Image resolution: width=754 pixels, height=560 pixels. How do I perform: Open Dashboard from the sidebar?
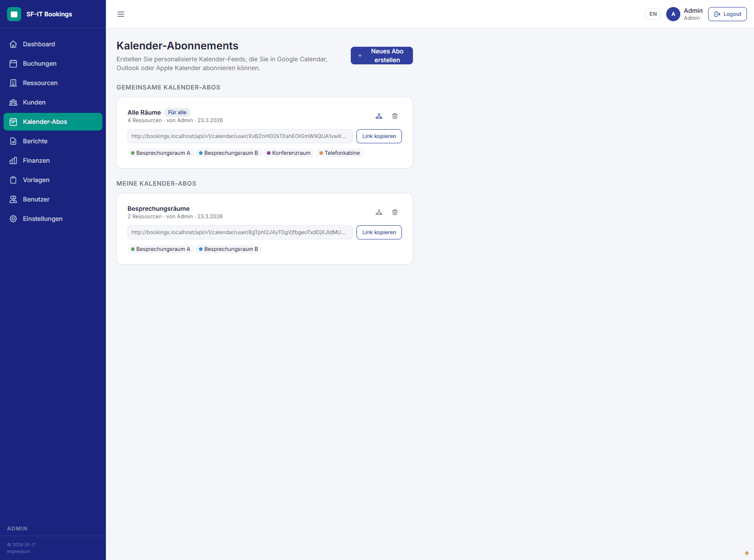(x=53, y=44)
